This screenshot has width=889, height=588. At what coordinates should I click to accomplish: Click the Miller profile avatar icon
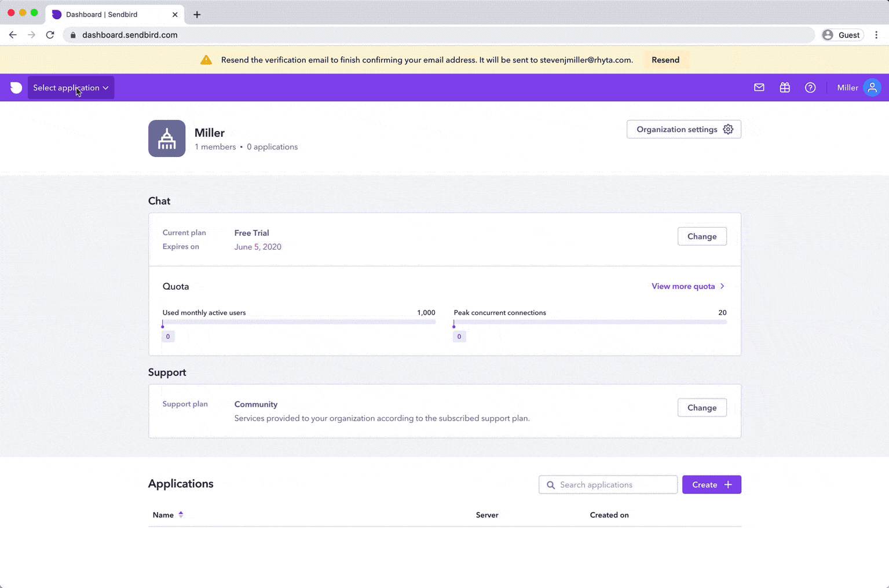point(872,87)
